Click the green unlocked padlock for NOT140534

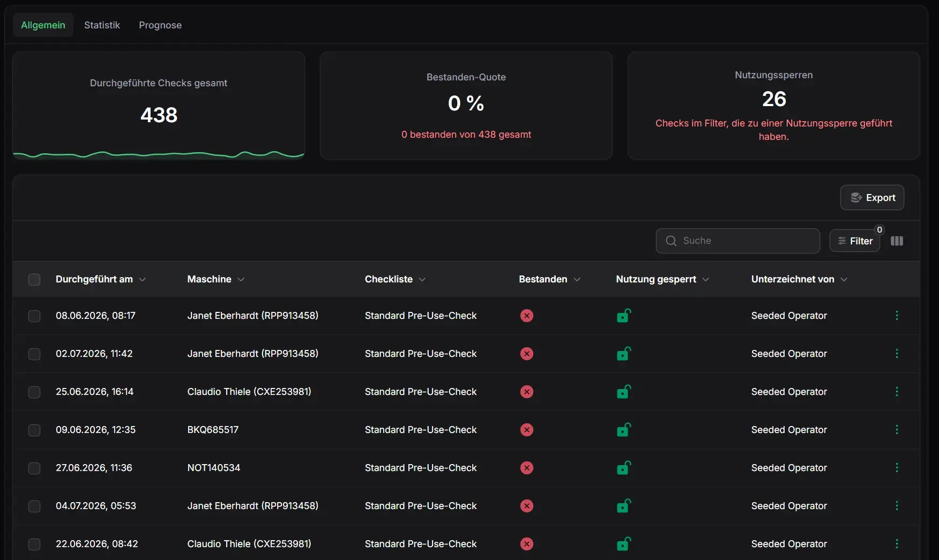click(x=623, y=468)
